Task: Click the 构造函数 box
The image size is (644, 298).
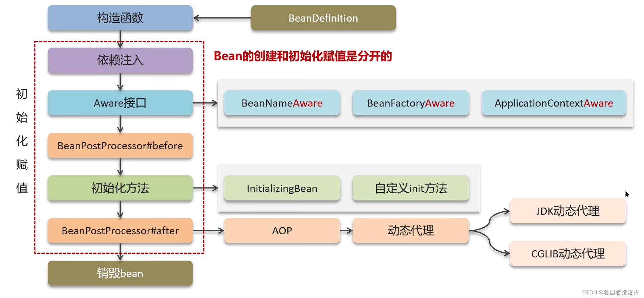Action: 120,18
